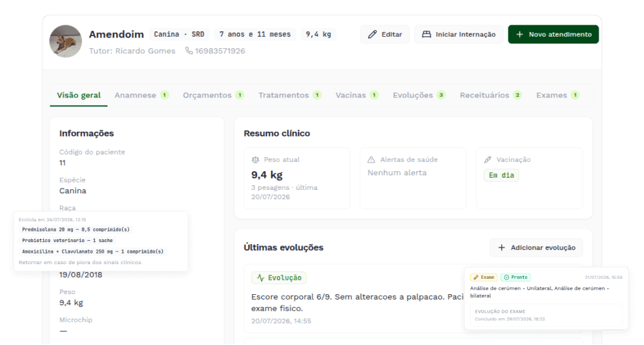Open the Orçamentos tab

[x=213, y=95]
